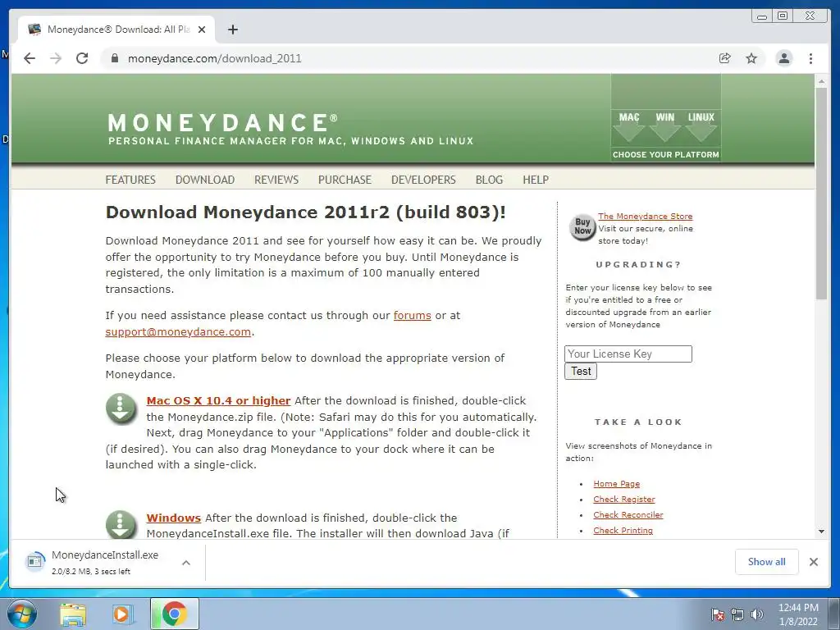Click the Mac OS X 10.4 or higher link
The height and width of the screenshot is (630, 840).
[218, 400]
